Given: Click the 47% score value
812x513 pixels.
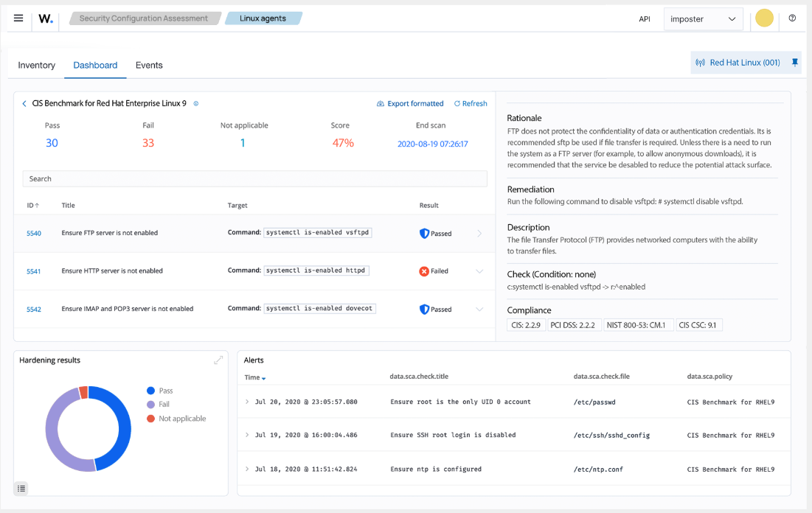Looking at the screenshot, I should coord(343,143).
